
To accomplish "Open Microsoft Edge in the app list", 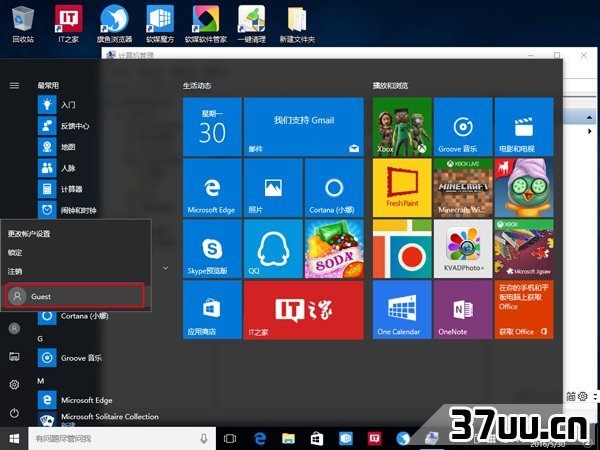I will 75,400.
